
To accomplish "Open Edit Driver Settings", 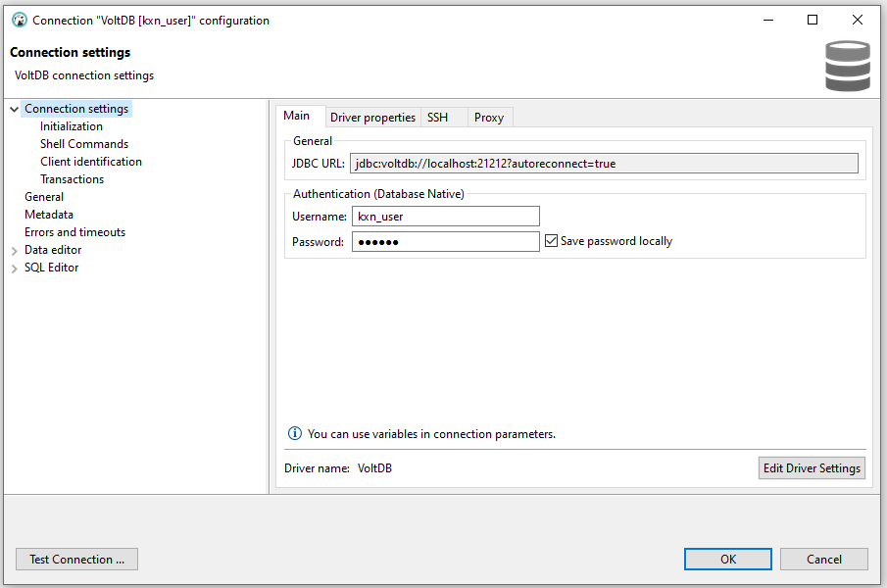I will [x=812, y=468].
